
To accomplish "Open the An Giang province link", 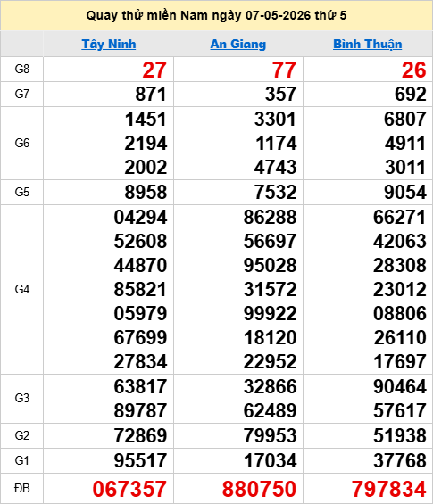I will tap(238, 44).
